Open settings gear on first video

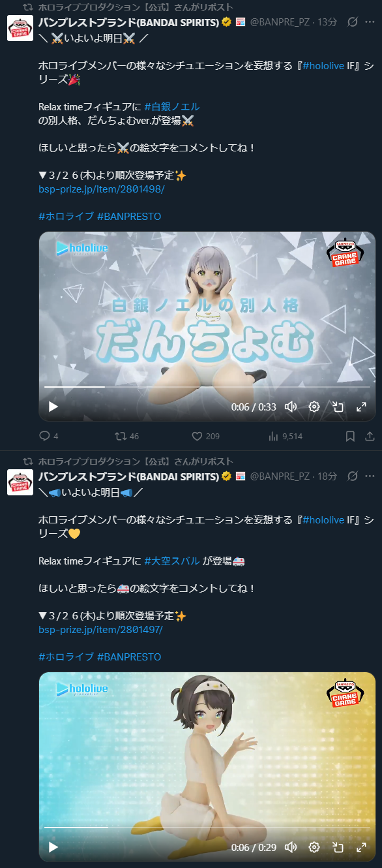click(x=314, y=407)
